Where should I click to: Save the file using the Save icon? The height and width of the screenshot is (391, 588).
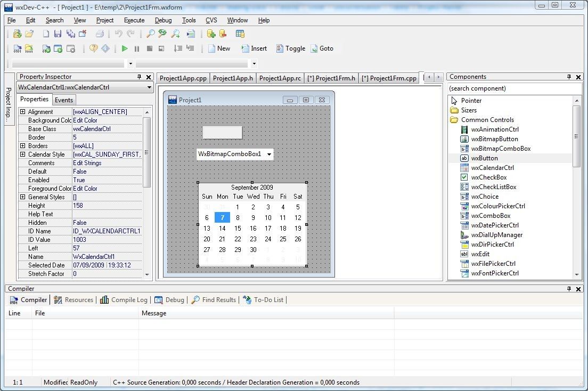58,33
